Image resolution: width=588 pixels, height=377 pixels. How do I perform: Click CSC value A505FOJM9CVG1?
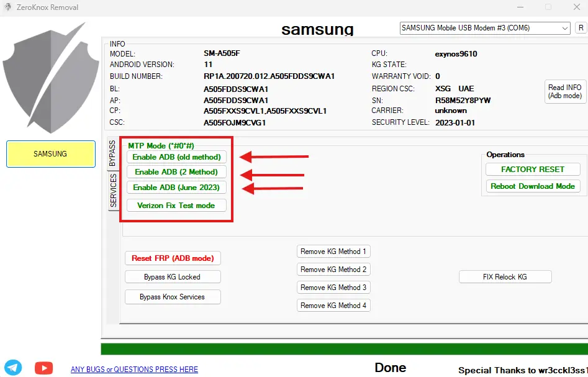click(x=235, y=123)
